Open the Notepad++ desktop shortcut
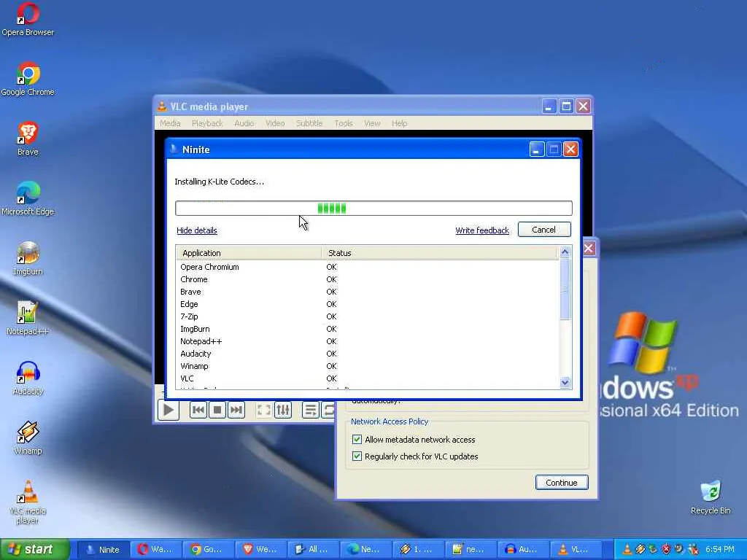 tap(28, 318)
